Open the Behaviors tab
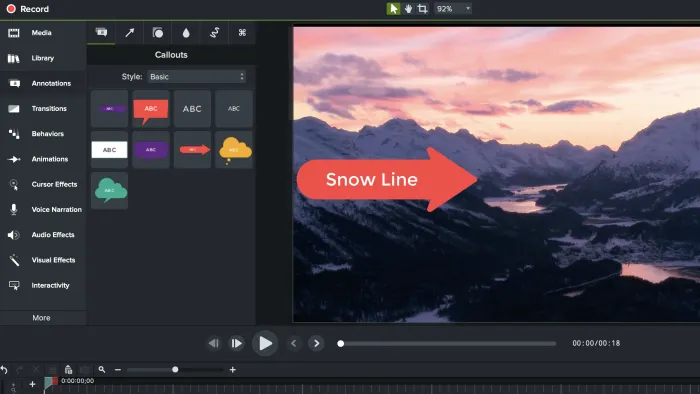The height and width of the screenshot is (394, 700). (43, 134)
